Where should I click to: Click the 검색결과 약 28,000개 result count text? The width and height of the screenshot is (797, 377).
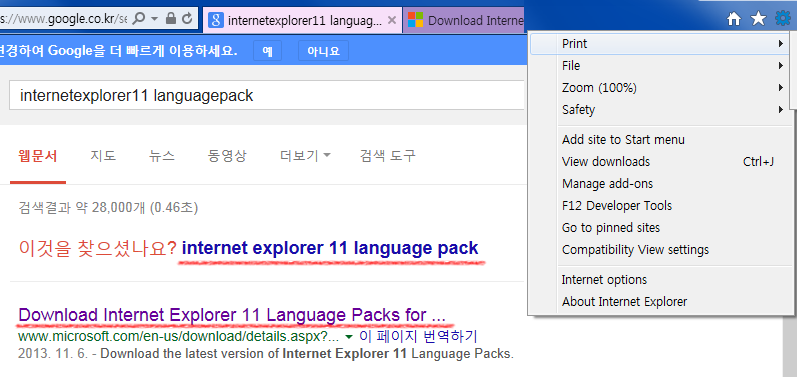[x=108, y=207]
